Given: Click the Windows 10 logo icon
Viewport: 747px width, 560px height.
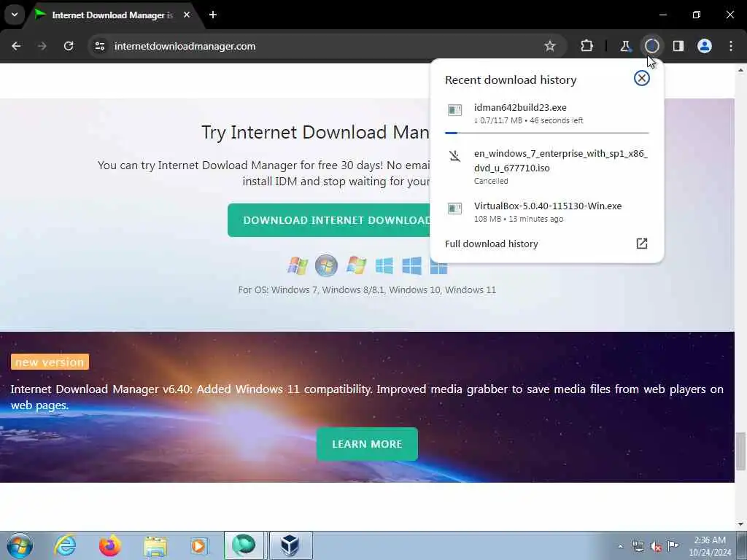Looking at the screenshot, I should pyautogui.click(x=411, y=265).
